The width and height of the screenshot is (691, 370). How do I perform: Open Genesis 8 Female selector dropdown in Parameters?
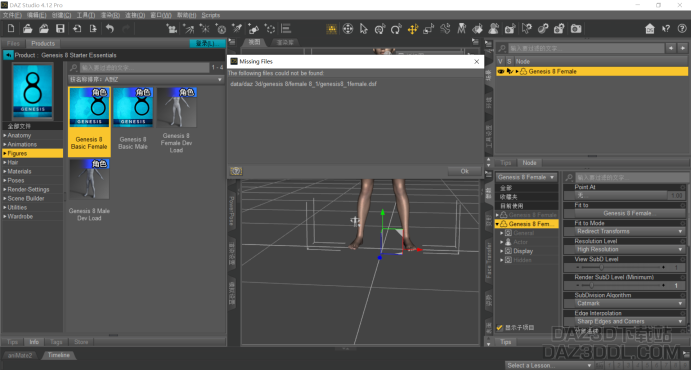pyautogui.click(x=527, y=177)
